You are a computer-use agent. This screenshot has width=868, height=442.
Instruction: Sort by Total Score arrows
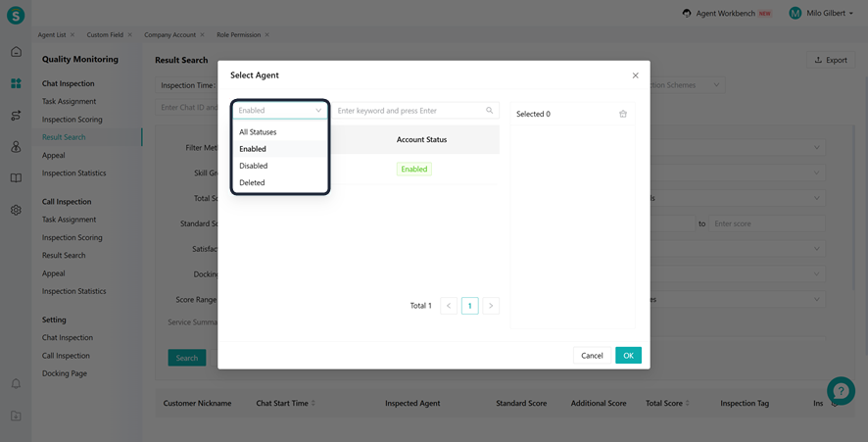click(x=688, y=403)
